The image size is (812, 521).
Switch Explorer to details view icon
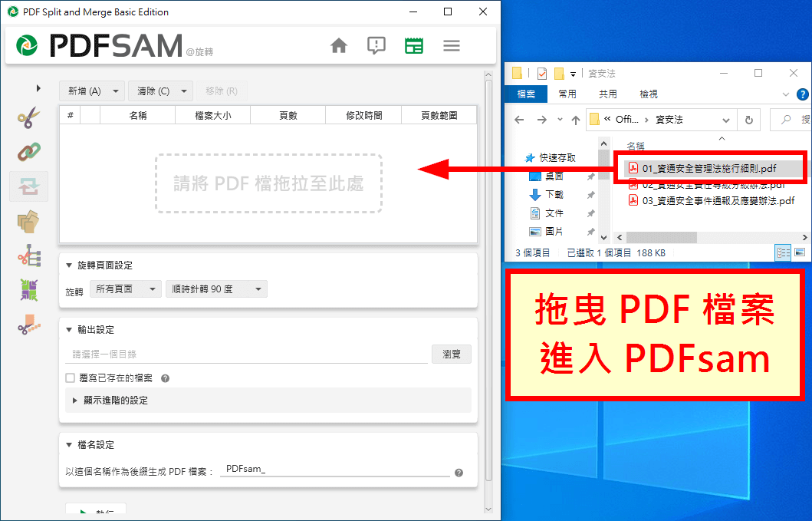(784, 253)
